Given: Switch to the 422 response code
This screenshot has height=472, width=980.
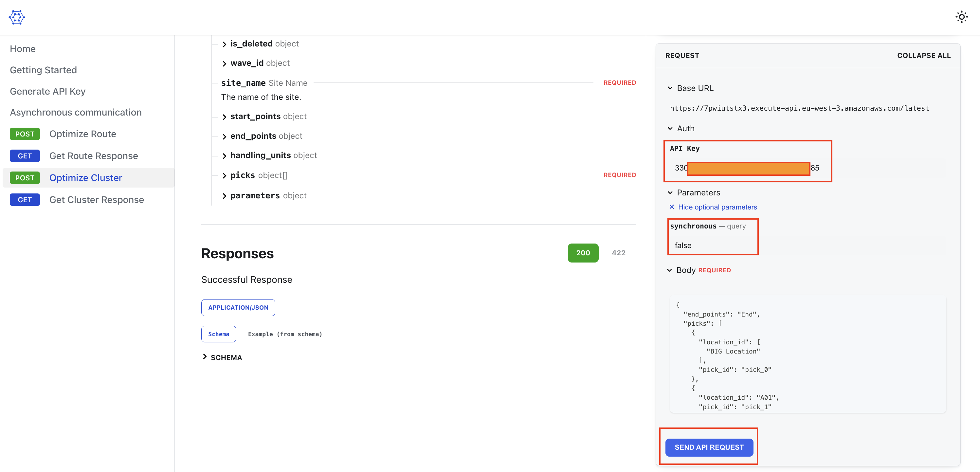Looking at the screenshot, I should (618, 253).
